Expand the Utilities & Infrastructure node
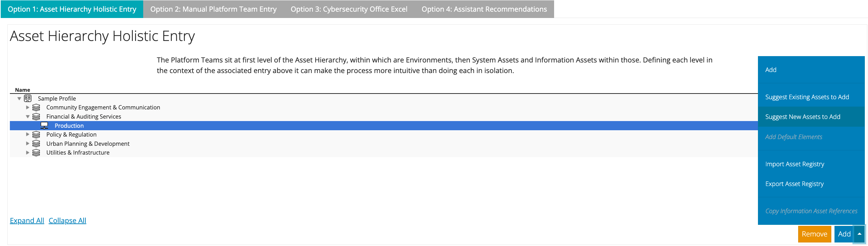The height and width of the screenshot is (246, 868). coord(28,152)
